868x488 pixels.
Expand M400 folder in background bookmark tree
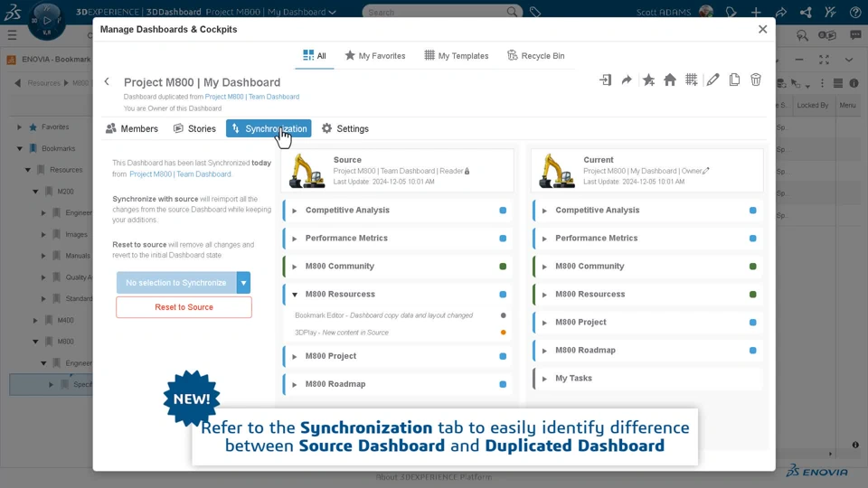(35, 320)
